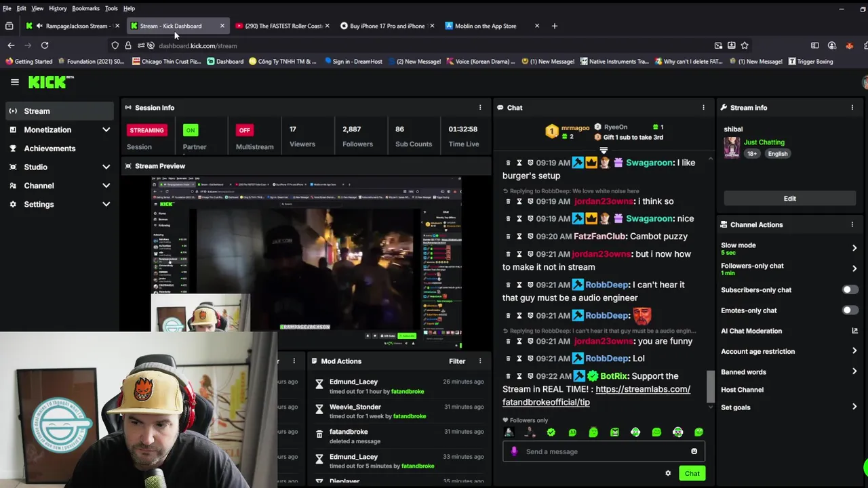The image size is (868, 488).
Task: Click the timeout icon beside Weevie_Stonder
Action: pos(319,409)
